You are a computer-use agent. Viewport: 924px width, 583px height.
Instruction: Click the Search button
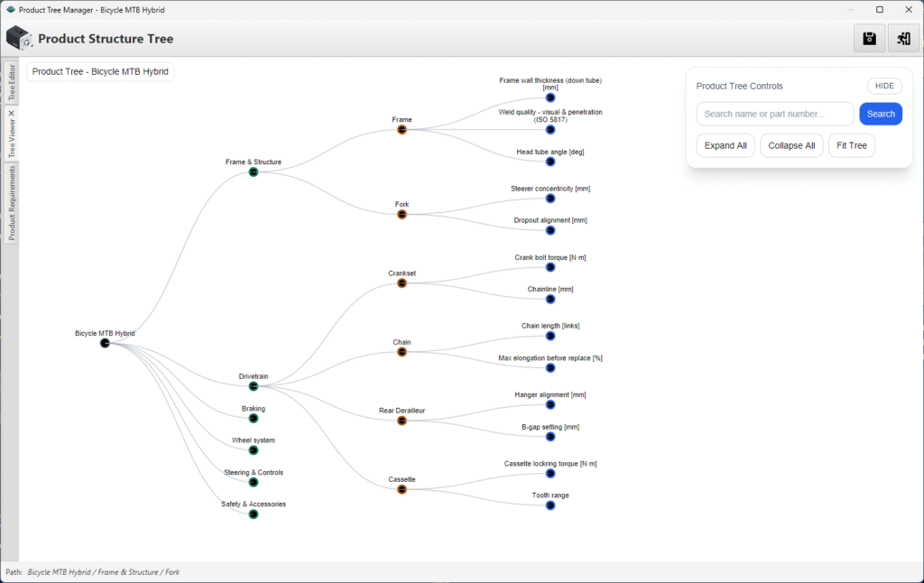click(880, 114)
